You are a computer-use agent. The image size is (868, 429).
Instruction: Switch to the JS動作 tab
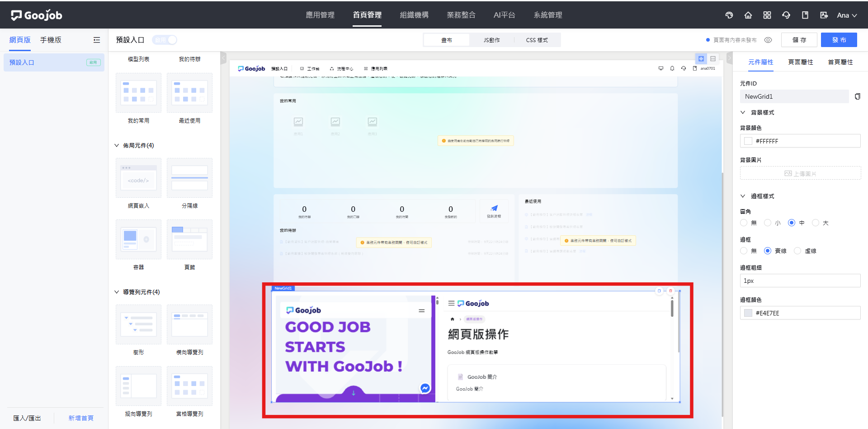(492, 40)
